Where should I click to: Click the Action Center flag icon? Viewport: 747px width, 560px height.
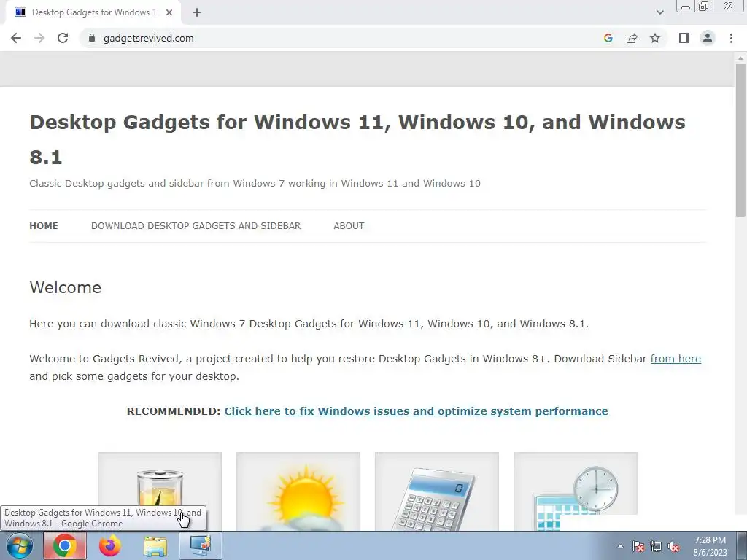pyautogui.click(x=638, y=546)
